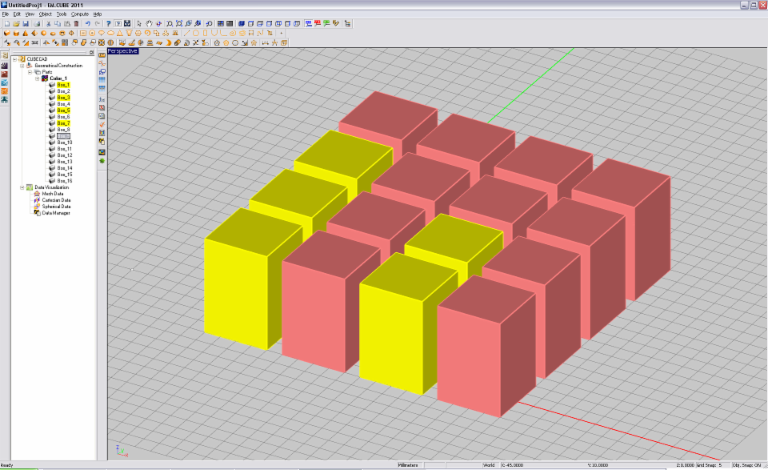Select Box_1 highlighted in yellow in tree
The height and width of the screenshot is (470, 768).
point(63,85)
